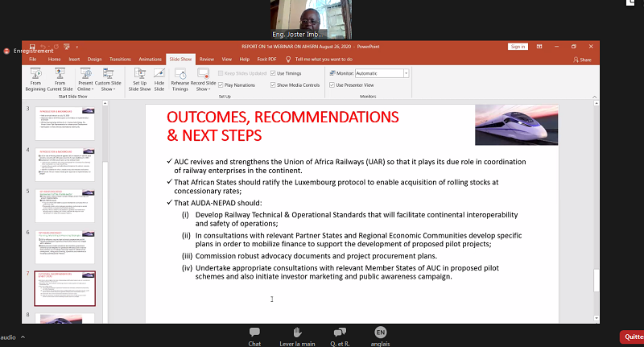Customize the Quick Access Toolbar

coord(76,47)
